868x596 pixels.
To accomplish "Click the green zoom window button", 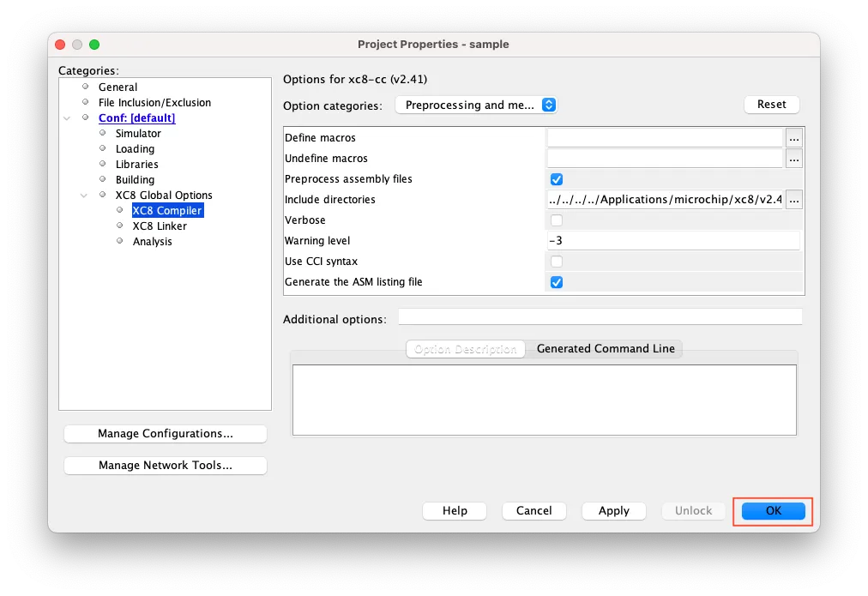I will 94,45.
